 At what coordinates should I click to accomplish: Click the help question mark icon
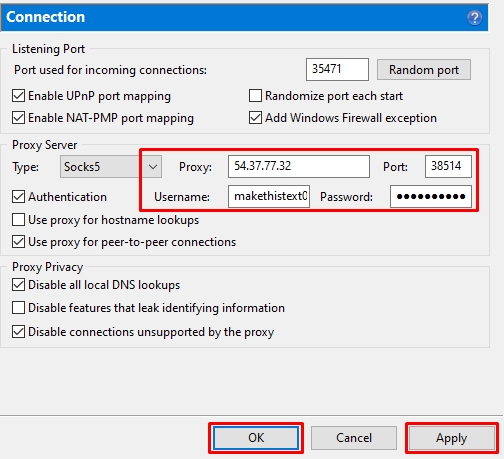[x=474, y=18]
